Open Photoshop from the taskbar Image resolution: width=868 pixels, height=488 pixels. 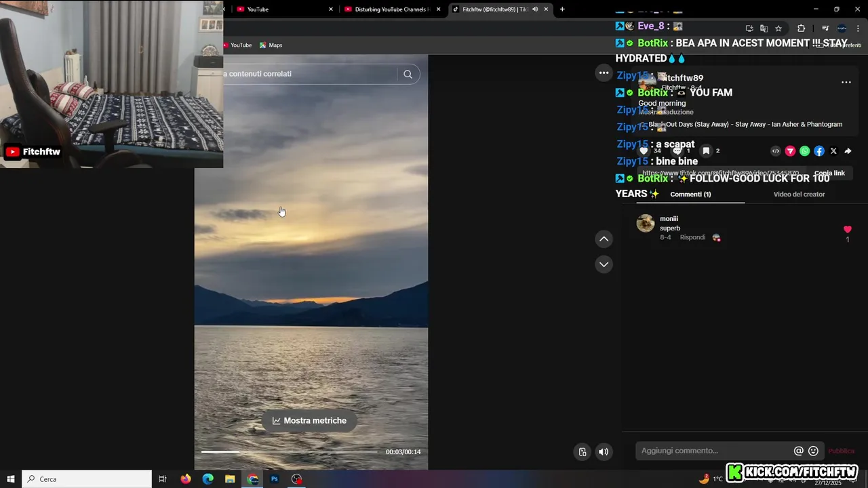tap(275, 479)
